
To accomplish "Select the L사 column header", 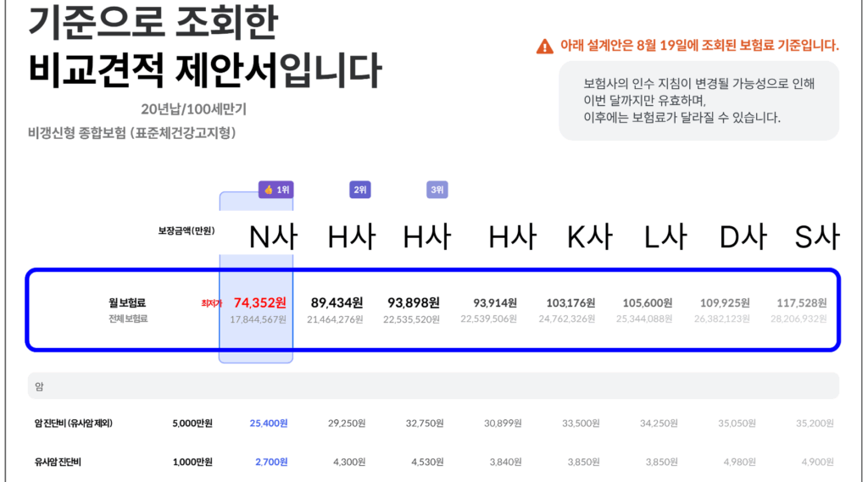I will point(665,238).
